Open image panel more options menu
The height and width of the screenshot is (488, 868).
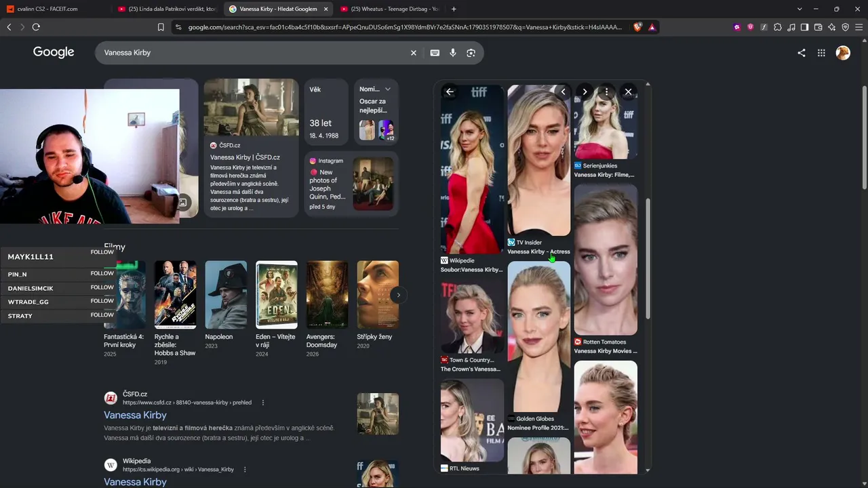click(606, 91)
